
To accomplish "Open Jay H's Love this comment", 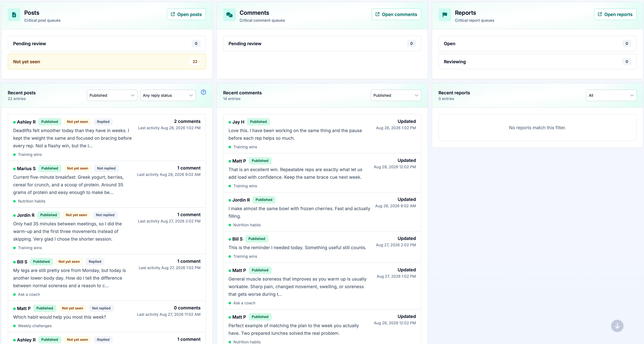I will point(322,134).
